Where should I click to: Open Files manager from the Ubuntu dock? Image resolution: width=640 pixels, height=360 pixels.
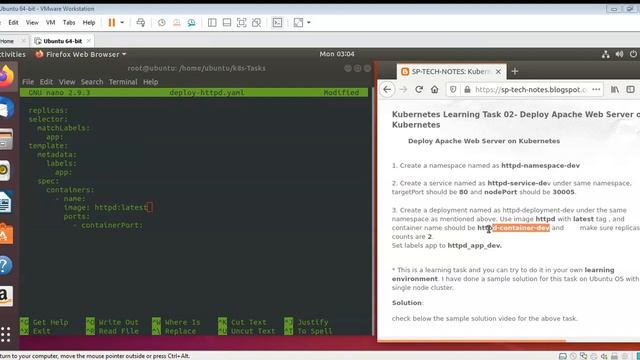click(6, 139)
